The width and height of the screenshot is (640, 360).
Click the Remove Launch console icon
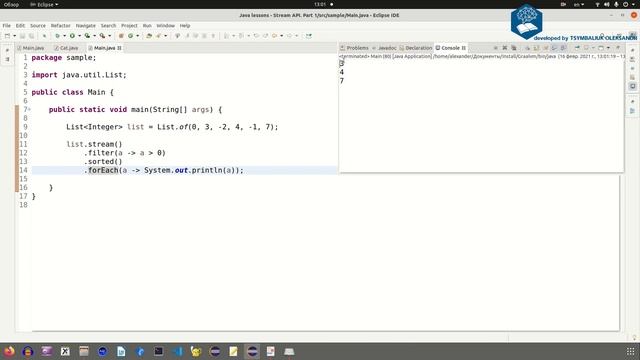pyautogui.click(x=504, y=48)
